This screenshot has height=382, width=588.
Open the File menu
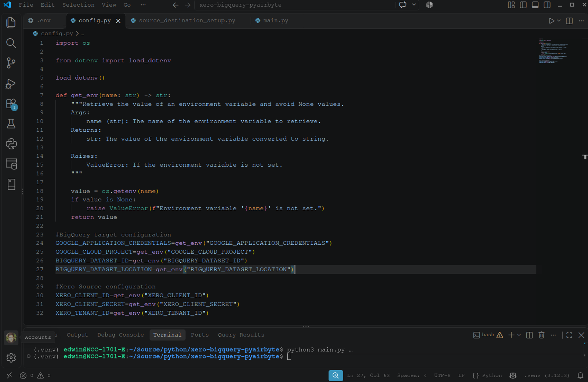click(x=26, y=5)
